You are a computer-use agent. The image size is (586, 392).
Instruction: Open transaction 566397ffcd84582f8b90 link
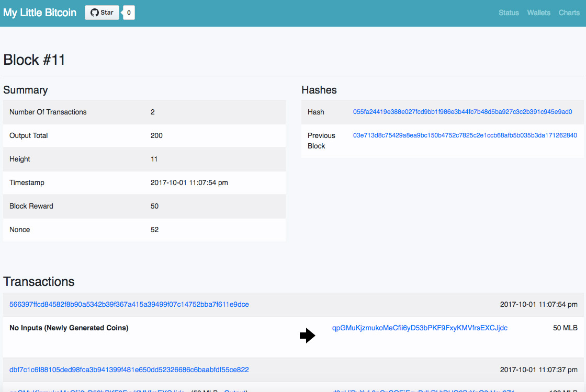click(129, 304)
